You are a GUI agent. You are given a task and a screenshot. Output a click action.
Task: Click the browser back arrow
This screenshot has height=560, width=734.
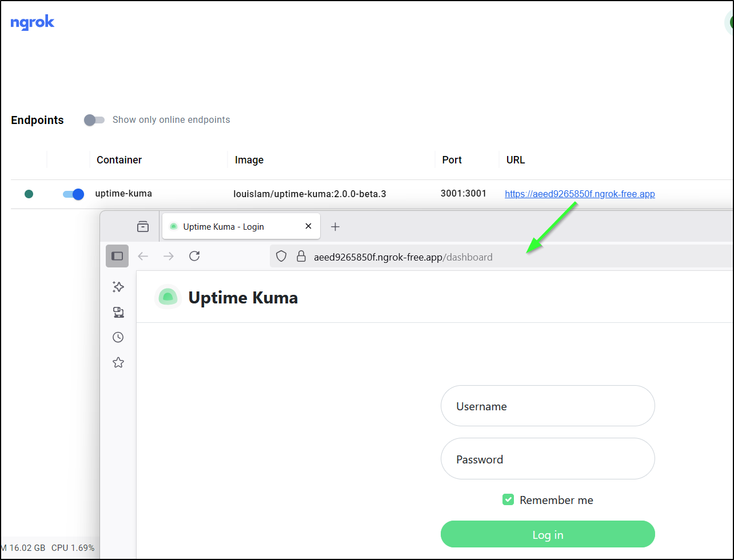click(143, 256)
